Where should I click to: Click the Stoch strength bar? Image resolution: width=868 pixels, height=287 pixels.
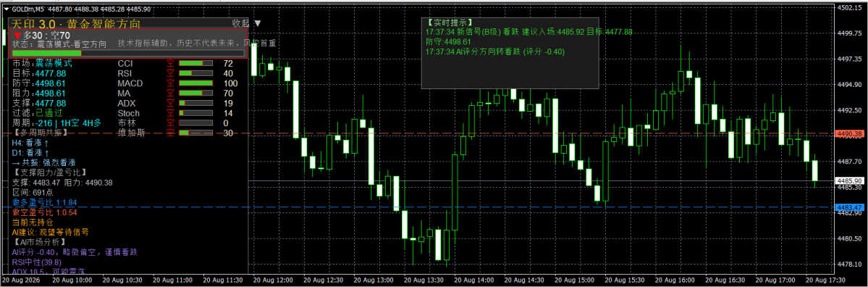coord(196,114)
